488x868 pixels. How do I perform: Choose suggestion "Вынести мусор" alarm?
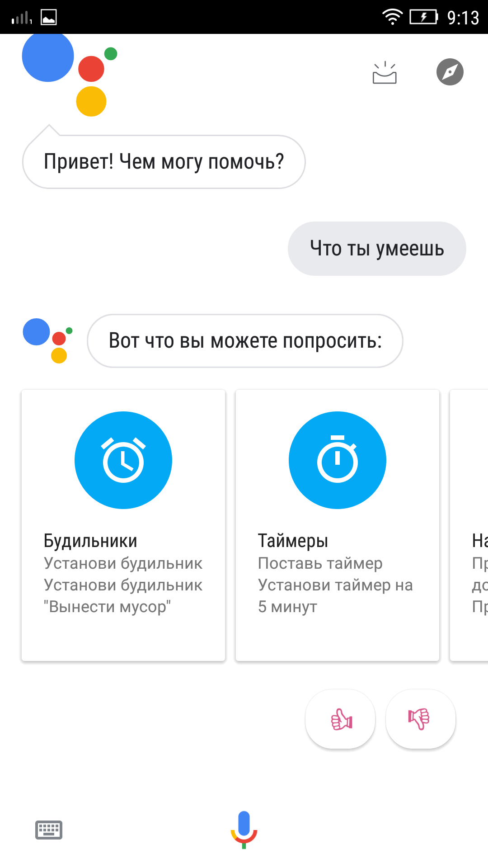pos(123,596)
